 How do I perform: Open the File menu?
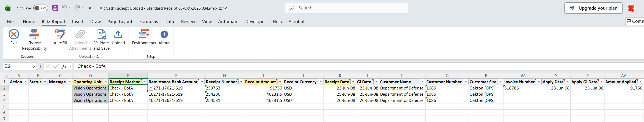click(x=10, y=21)
